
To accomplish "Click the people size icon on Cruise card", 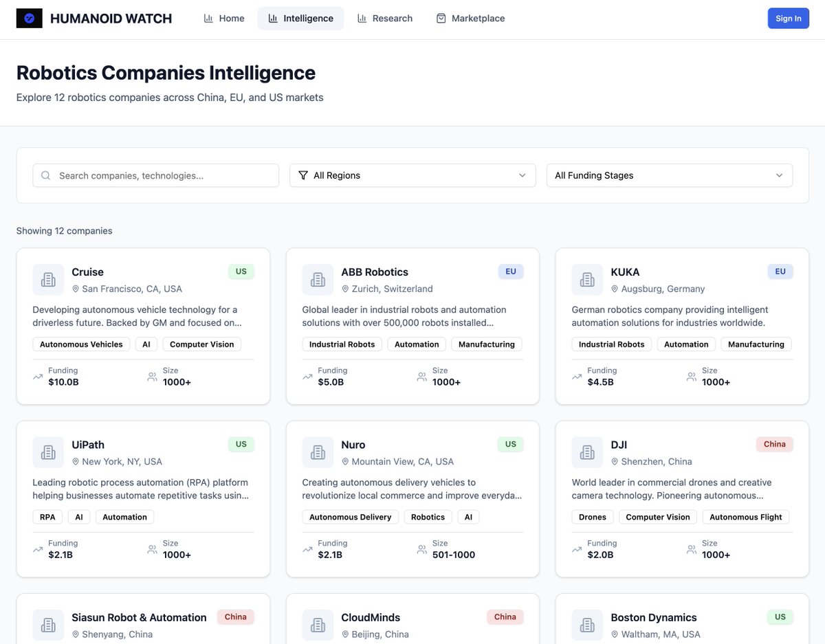I will [153, 377].
